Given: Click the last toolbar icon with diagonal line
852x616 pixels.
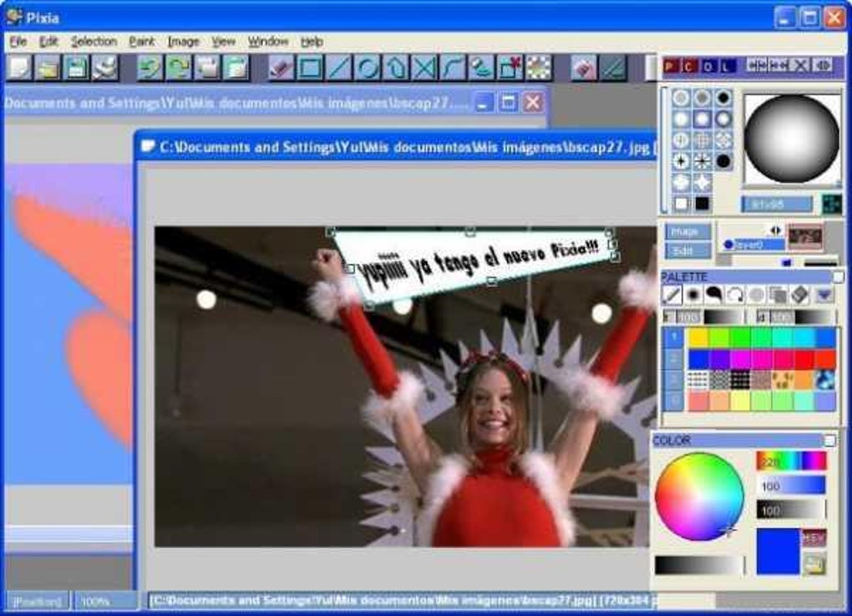Looking at the screenshot, I should [x=613, y=68].
